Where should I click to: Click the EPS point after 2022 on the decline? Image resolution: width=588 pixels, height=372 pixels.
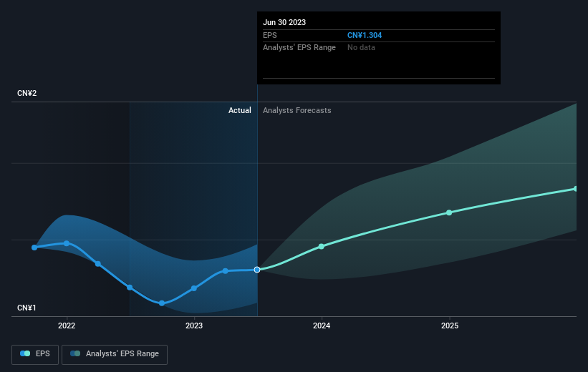coord(98,264)
